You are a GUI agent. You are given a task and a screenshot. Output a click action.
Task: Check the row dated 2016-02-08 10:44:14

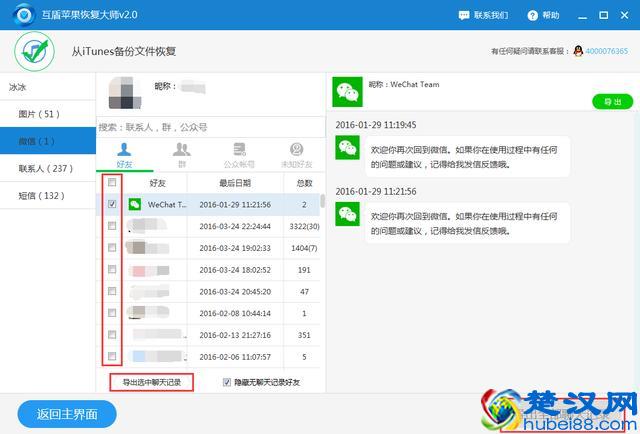[x=112, y=313]
